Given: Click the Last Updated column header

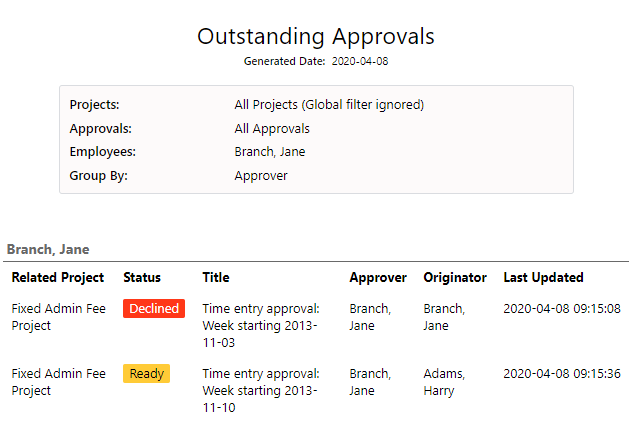Looking at the screenshot, I should [544, 277].
